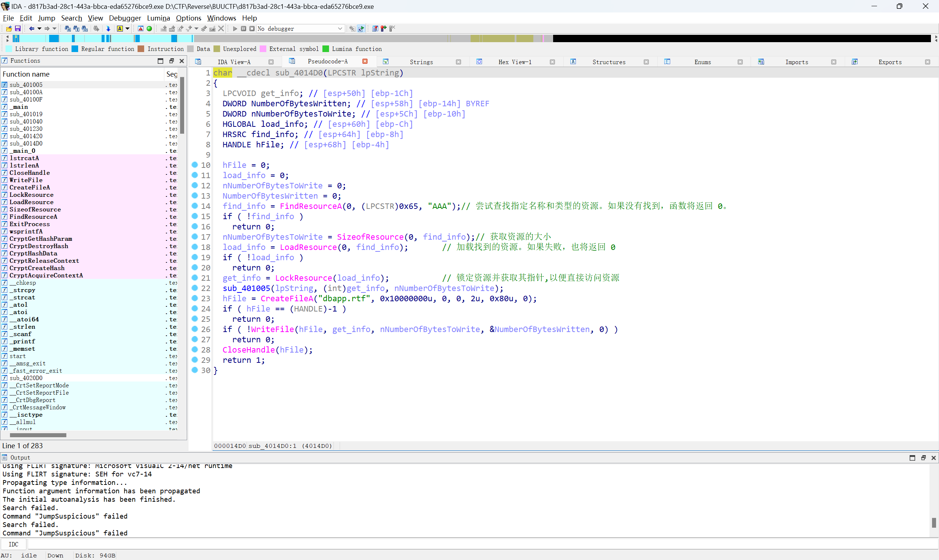Close the Pseudocode-A tab
This screenshot has height=560, width=939.
365,61
